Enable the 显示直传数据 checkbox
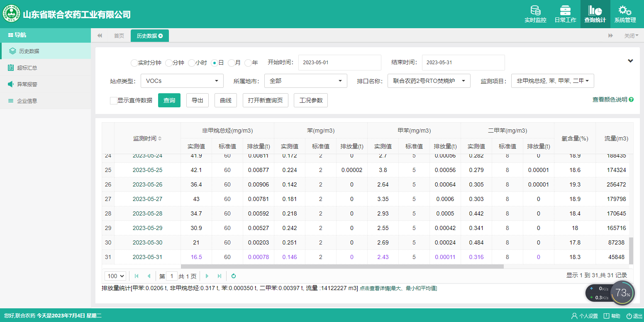Viewport: 644px width, 322px height. click(113, 100)
